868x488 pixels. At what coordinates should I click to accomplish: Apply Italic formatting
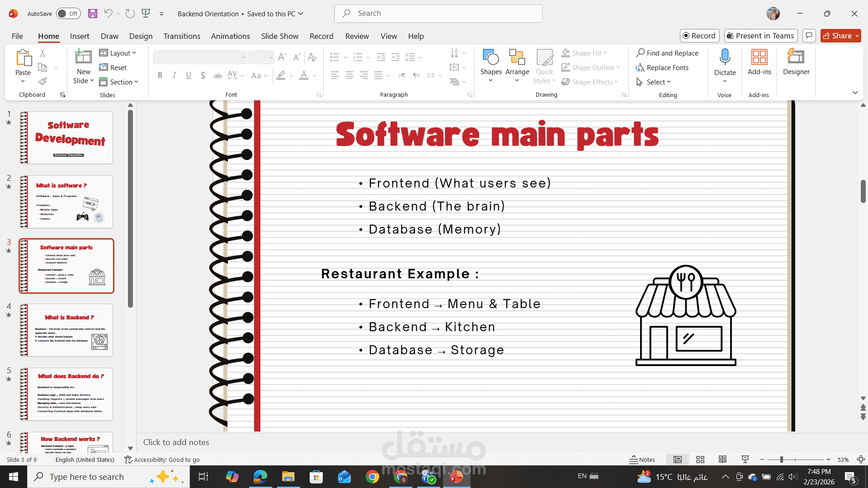coord(175,75)
